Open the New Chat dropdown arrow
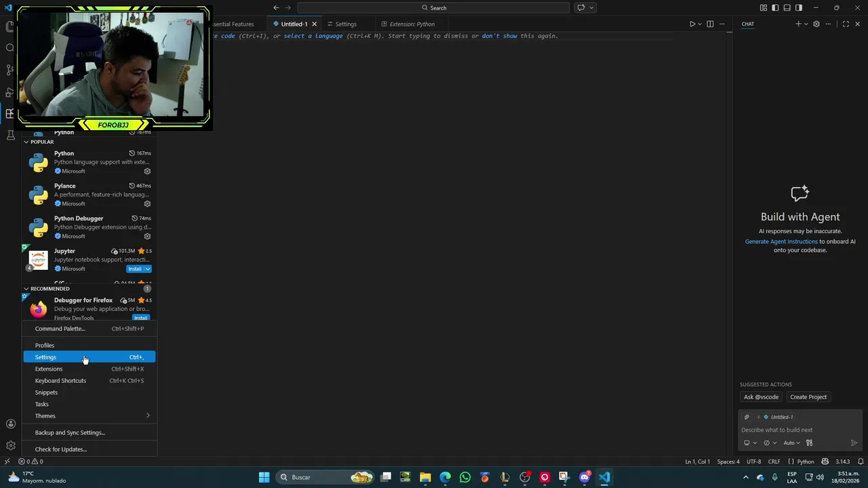This screenshot has width=868, height=488. coord(806,24)
